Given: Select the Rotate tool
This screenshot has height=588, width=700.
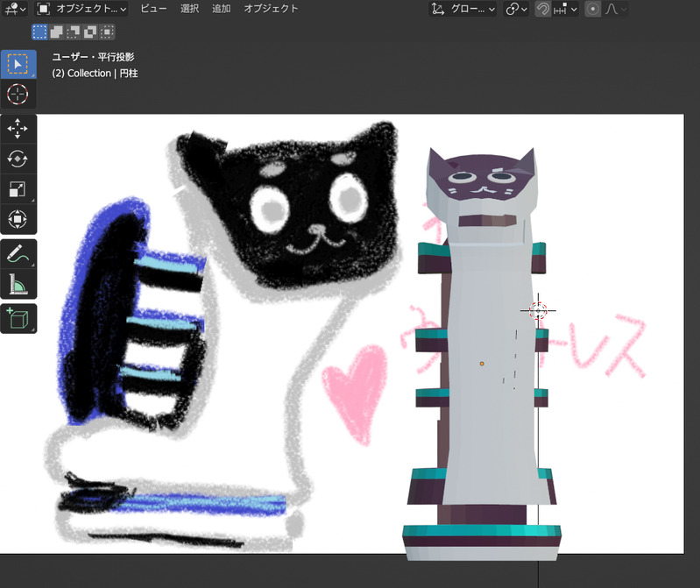Looking at the screenshot, I should click(x=18, y=159).
